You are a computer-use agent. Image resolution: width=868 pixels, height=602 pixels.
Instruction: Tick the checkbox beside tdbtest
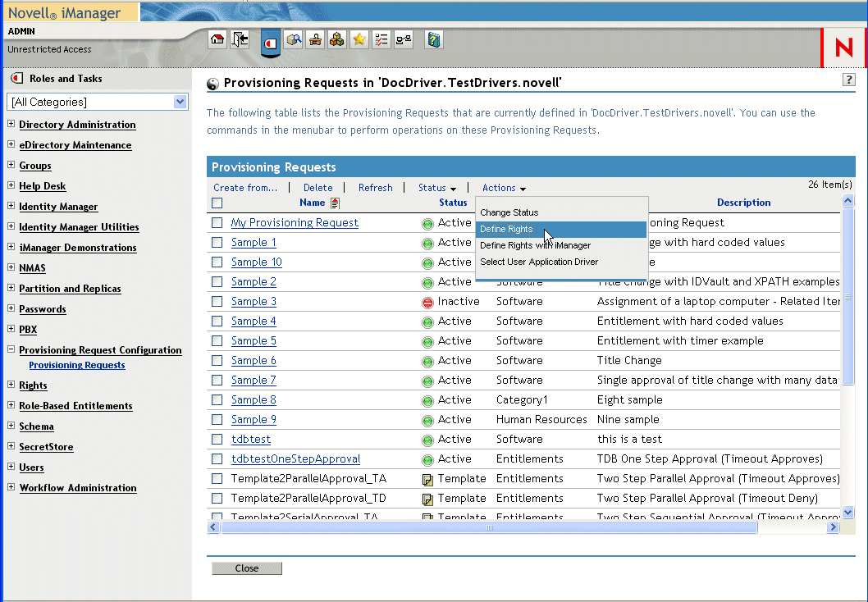[217, 440]
